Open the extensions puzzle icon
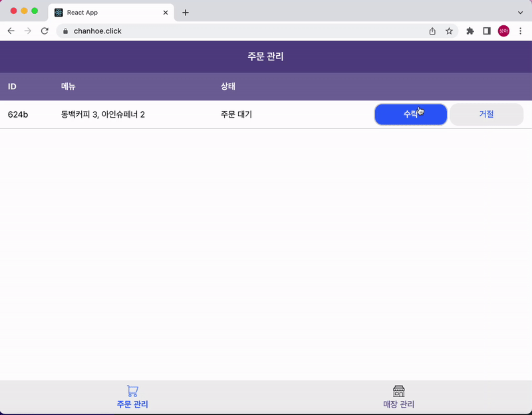 (x=470, y=31)
